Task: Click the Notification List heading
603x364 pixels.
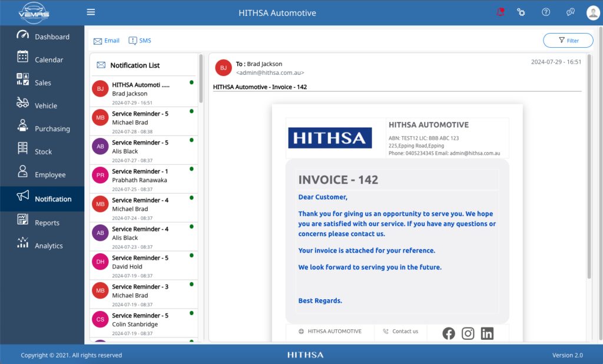Action: pos(135,65)
